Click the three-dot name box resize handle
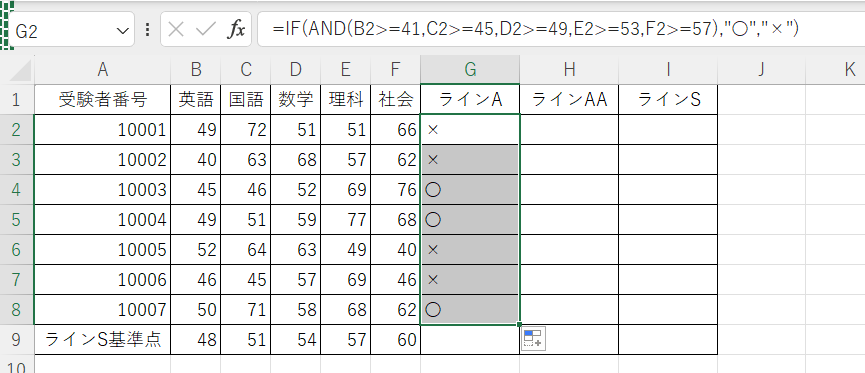Image resolution: width=865 pixels, height=373 pixels. pyautogui.click(x=147, y=30)
